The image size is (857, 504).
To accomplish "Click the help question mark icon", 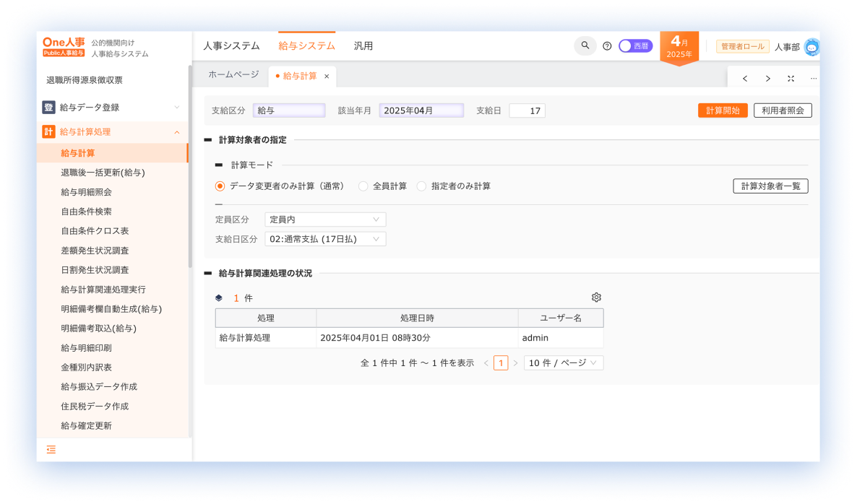I will [x=607, y=46].
